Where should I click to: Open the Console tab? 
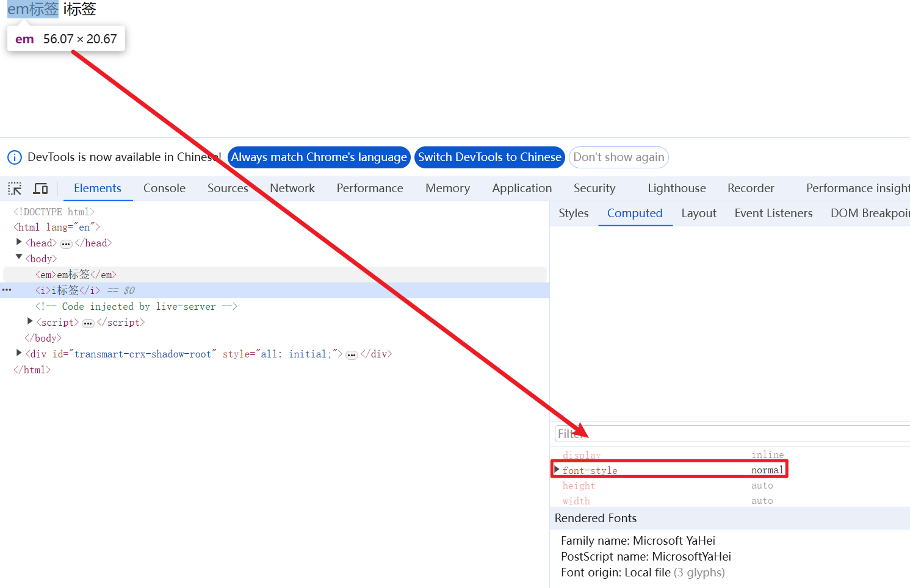coord(164,188)
